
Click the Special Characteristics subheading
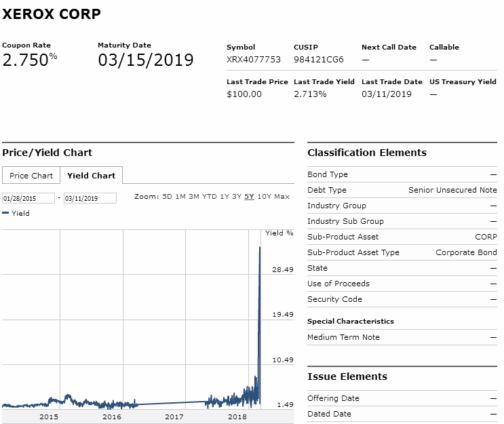point(350,321)
